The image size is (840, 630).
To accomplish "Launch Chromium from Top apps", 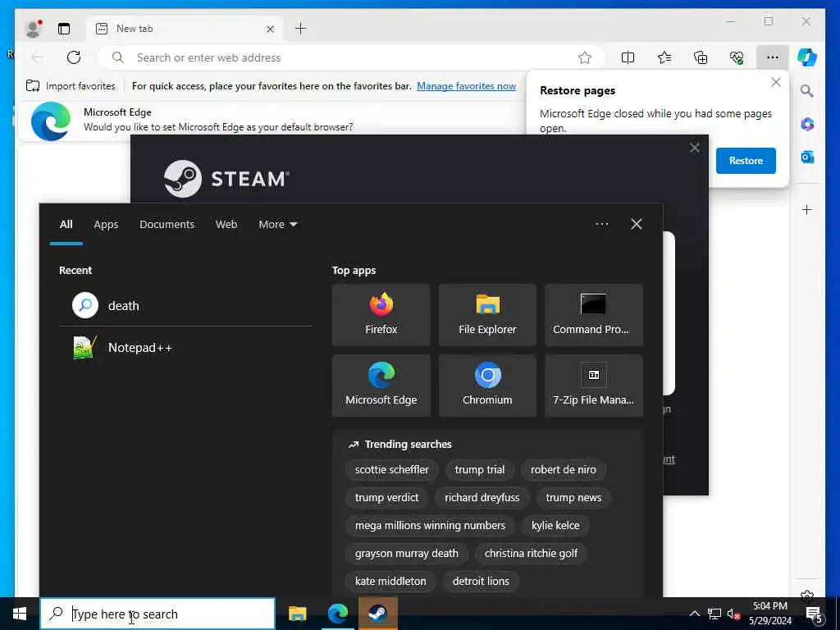I will click(x=487, y=386).
